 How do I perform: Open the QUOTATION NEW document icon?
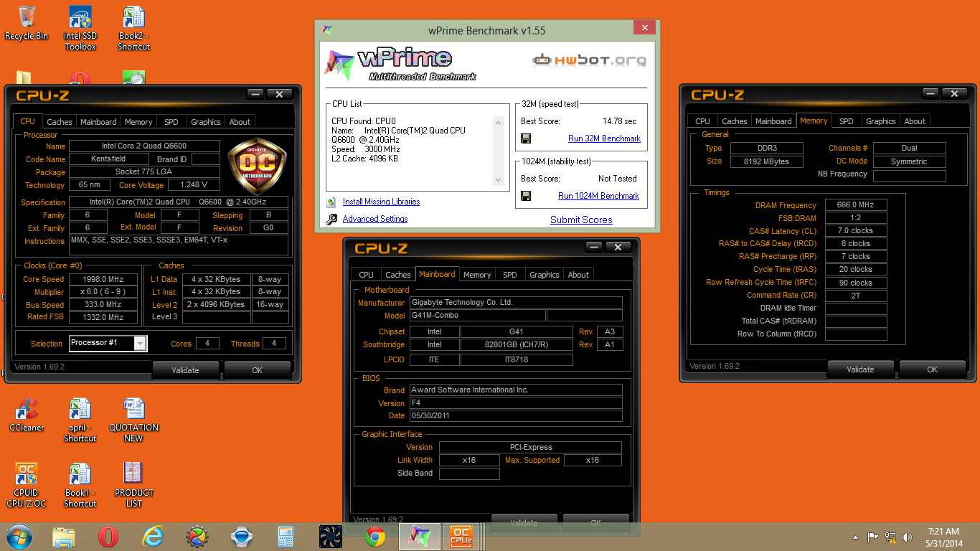(133, 420)
